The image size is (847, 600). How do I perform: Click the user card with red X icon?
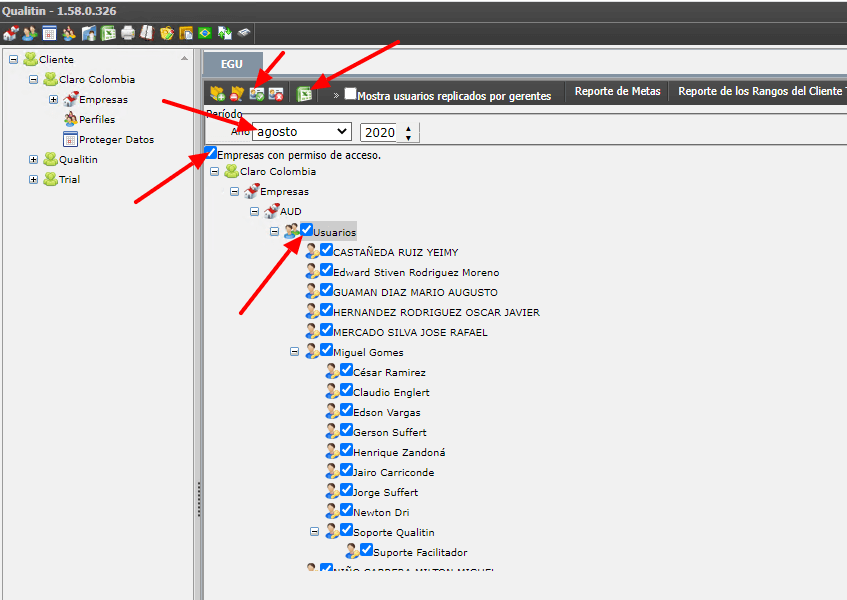pyautogui.click(x=276, y=94)
